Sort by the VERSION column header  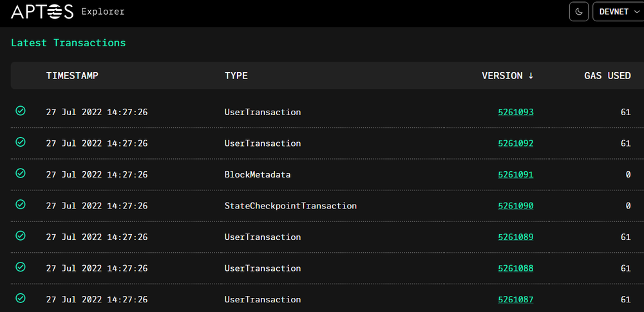coord(507,76)
